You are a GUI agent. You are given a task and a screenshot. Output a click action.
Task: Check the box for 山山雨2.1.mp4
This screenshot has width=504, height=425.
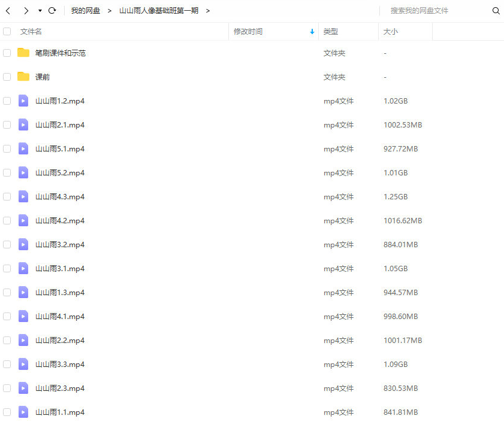(7, 125)
